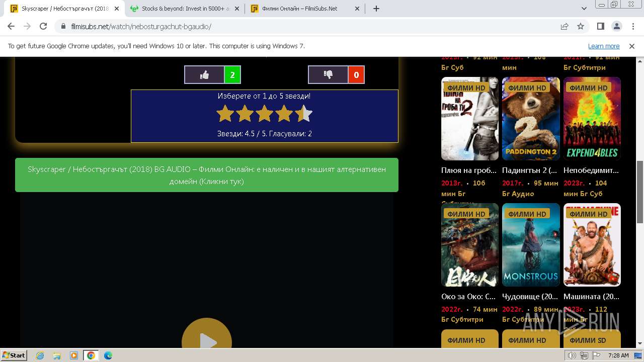This screenshot has height=362, width=644.
Task: Click the Машината (20... title link
Action: pos(591,297)
